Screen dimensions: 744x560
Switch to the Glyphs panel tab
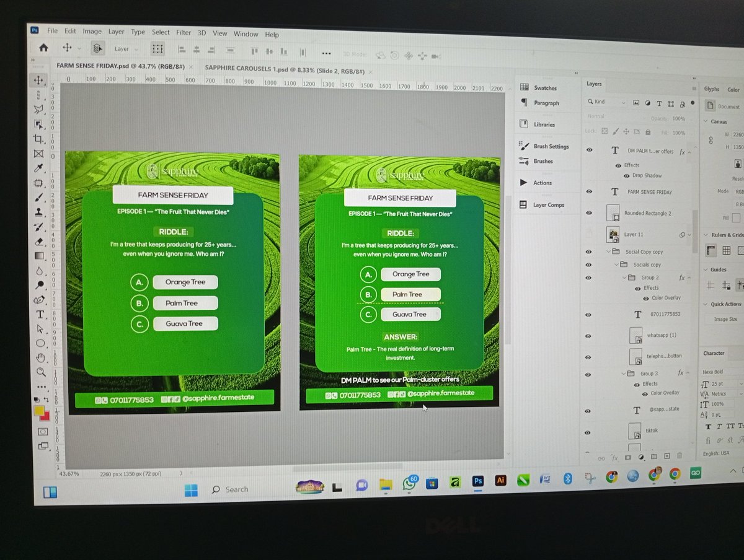coord(712,89)
